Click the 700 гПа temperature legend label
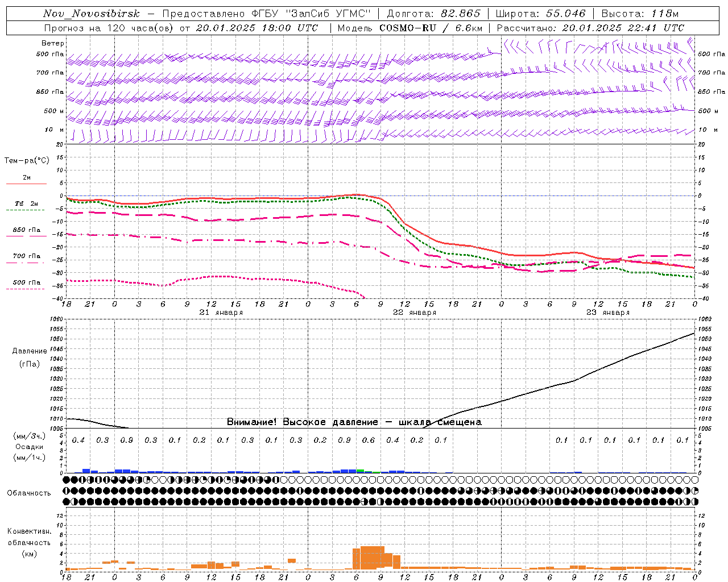 tap(27, 256)
